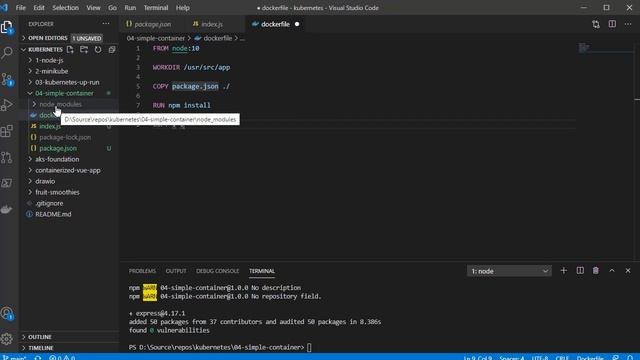Expand the Outline section

coord(40,337)
